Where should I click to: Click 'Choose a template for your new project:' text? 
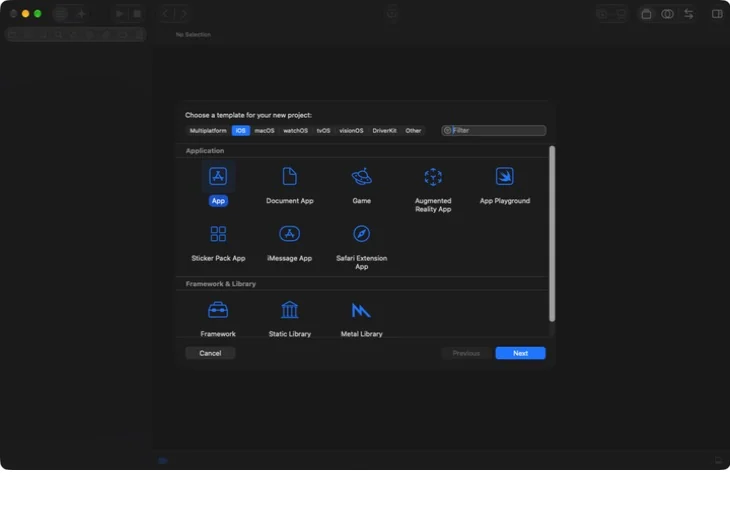click(248, 115)
